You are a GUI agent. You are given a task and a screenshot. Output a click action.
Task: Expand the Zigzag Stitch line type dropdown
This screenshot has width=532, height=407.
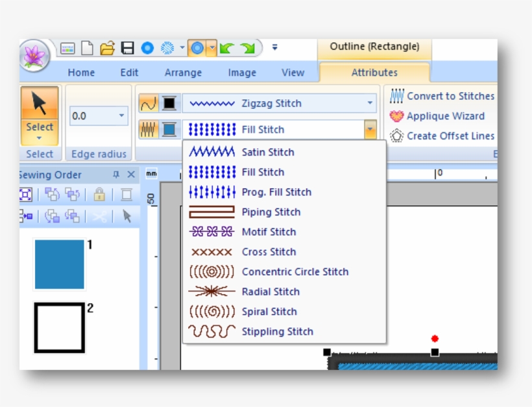(x=370, y=103)
